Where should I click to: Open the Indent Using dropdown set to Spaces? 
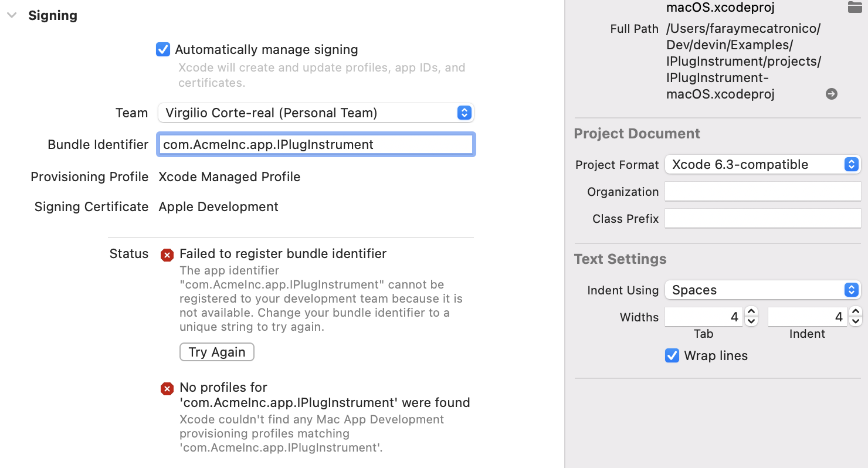762,290
